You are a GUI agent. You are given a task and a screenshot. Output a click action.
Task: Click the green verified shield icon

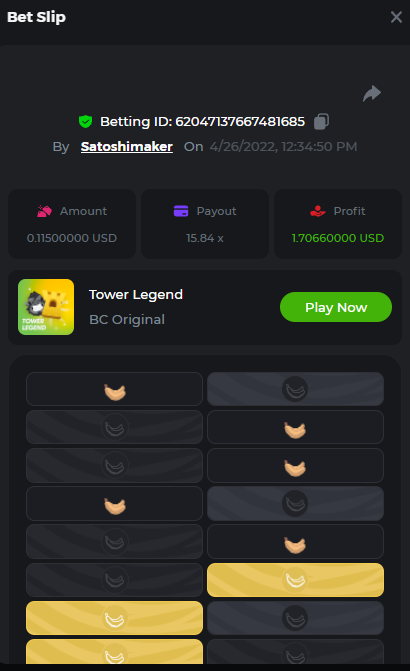click(86, 122)
